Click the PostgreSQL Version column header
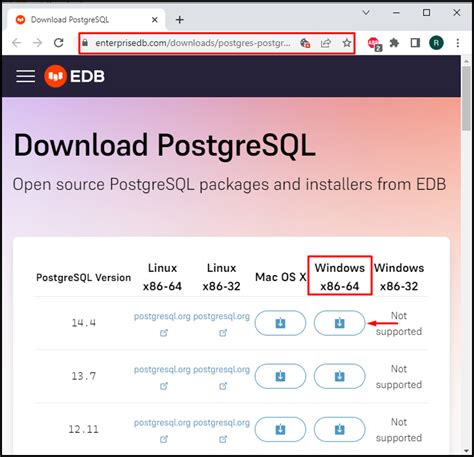 83,277
